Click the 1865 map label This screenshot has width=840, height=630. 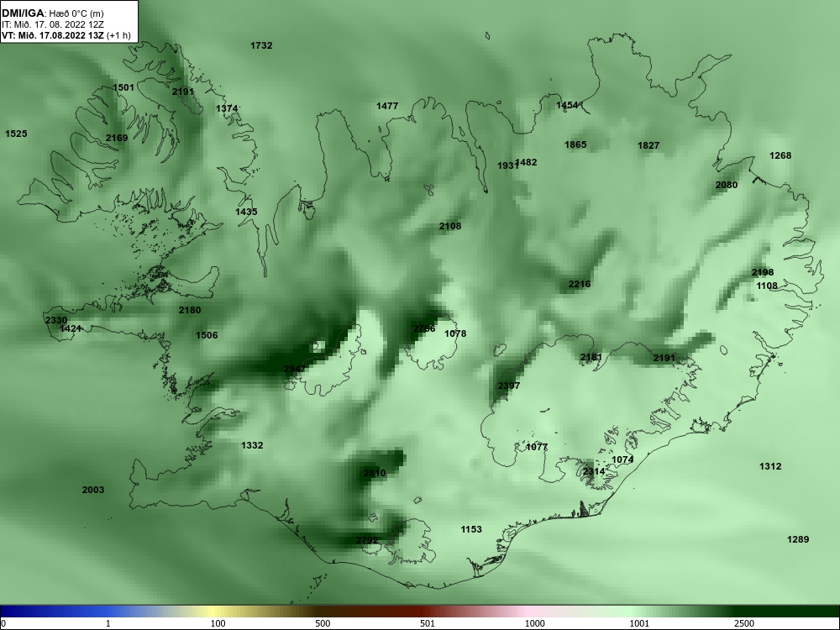[x=576, y=144]
